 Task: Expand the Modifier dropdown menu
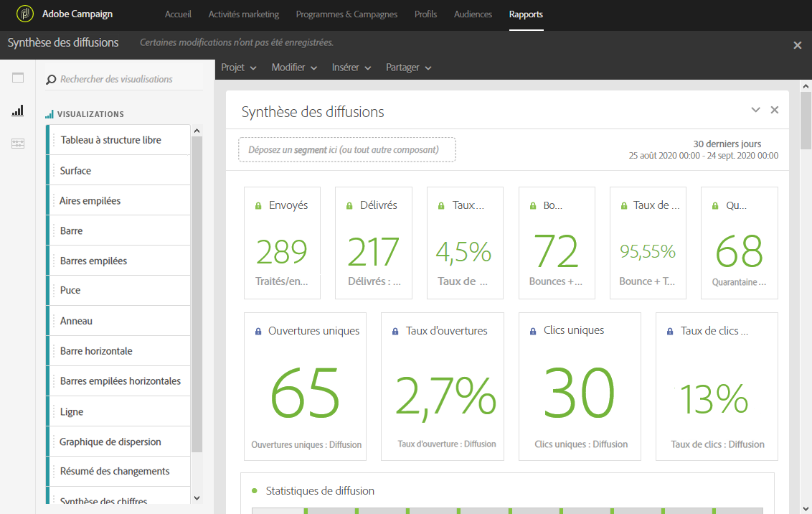click(294, 67)
